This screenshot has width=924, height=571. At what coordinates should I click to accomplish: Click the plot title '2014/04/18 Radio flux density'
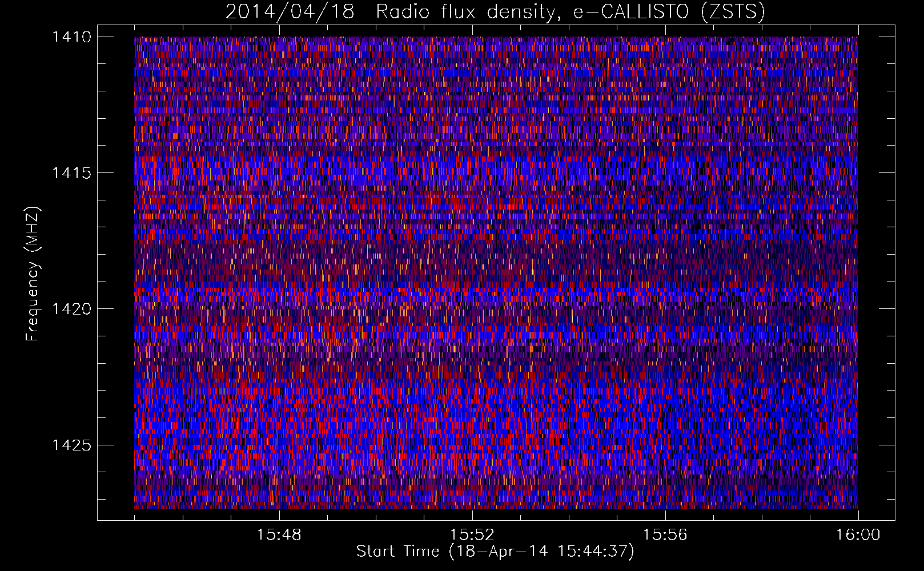click(495, 12)
